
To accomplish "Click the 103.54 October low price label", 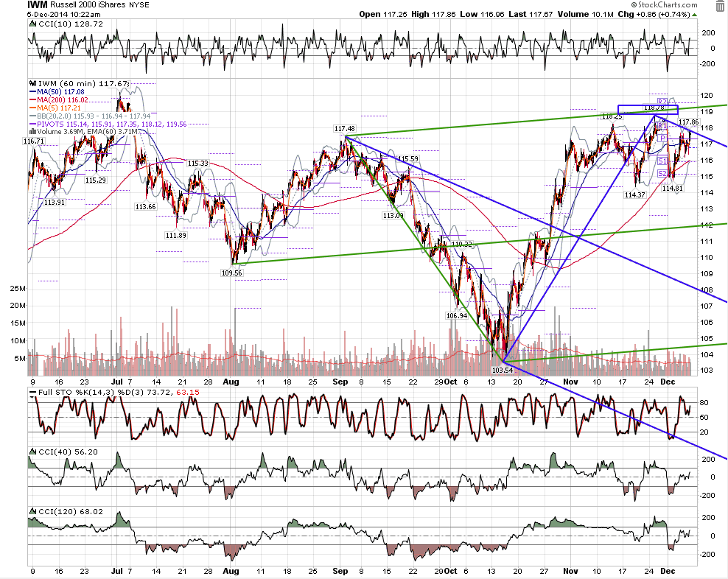I will pyautogui.click(x=503, y=370).
